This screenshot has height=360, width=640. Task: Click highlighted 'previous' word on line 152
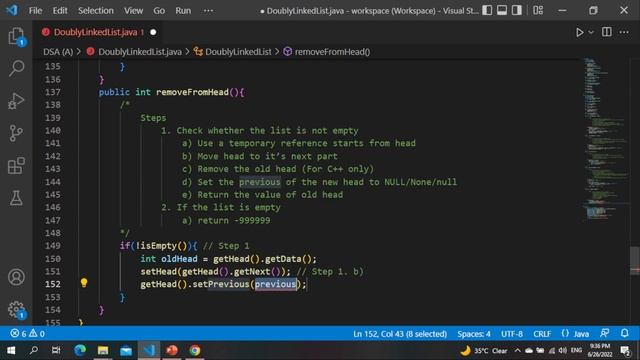(x=275, y=284)
